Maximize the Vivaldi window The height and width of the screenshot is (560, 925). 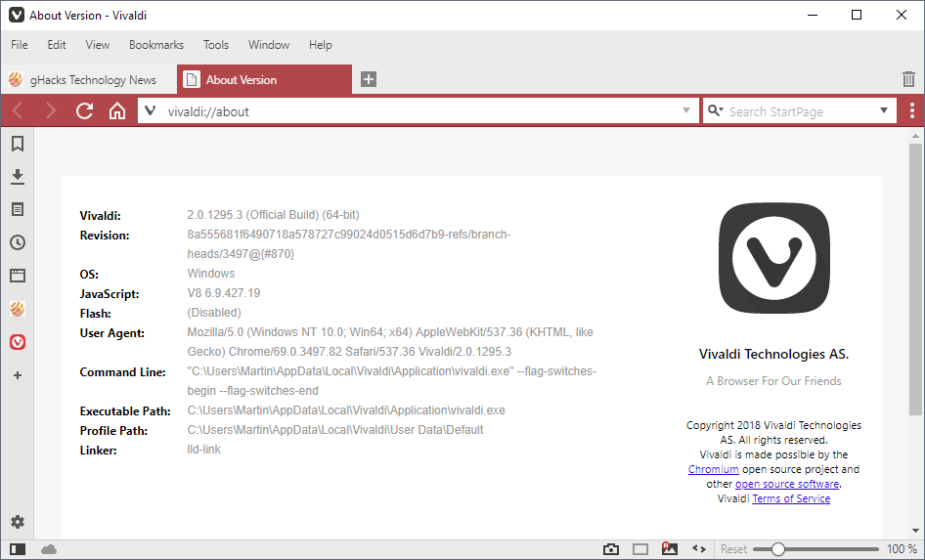click(857, 15)
